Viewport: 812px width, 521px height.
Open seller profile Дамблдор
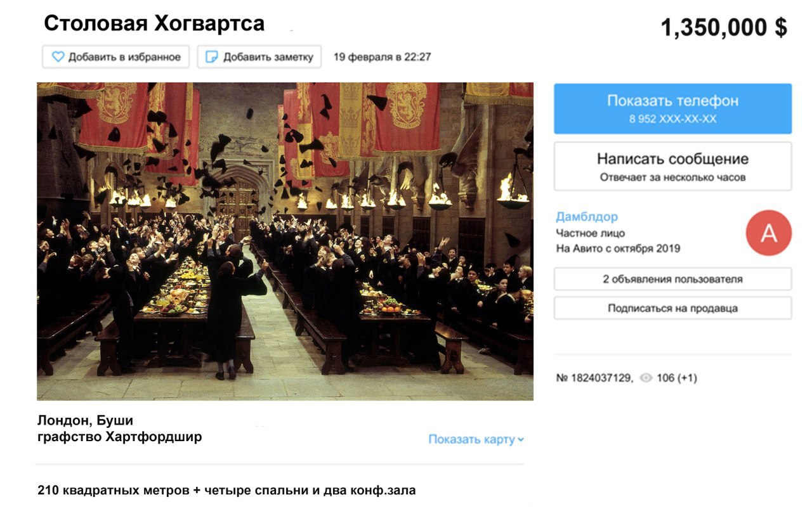coord(587,217)
